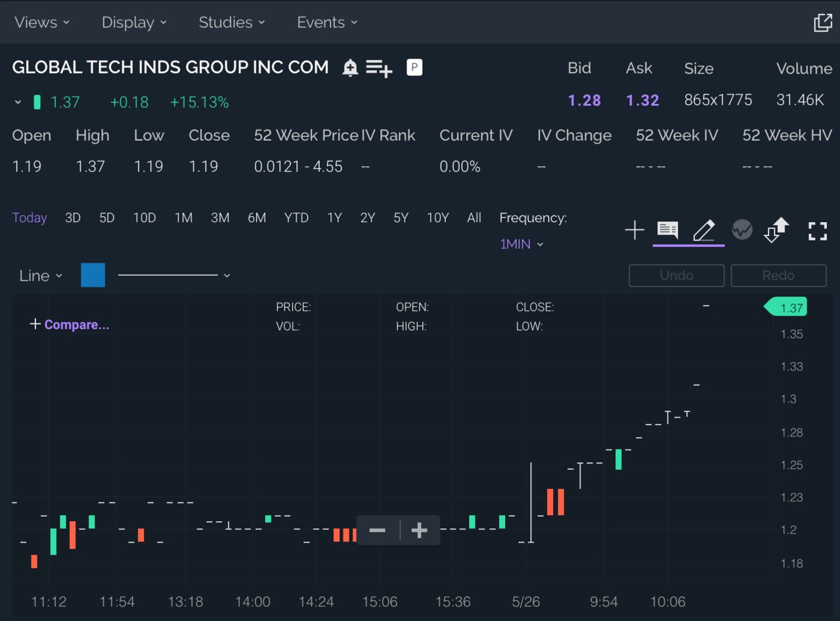Add the symbol to a watchlist

pos(379,68)
